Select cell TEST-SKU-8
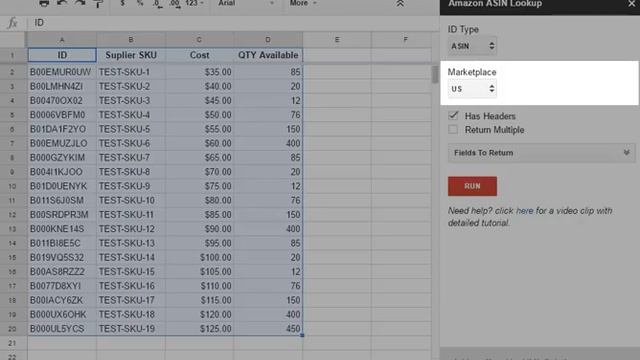 point(131,172)
